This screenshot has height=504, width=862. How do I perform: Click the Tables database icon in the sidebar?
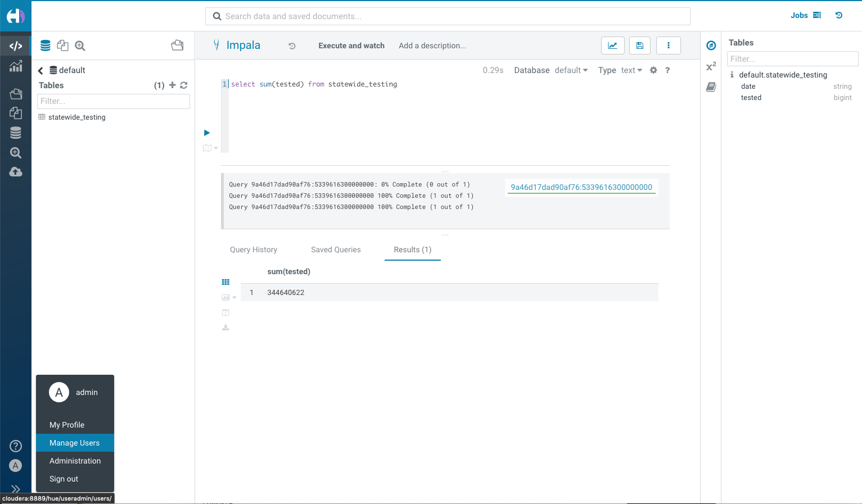(x=16, y=133)
